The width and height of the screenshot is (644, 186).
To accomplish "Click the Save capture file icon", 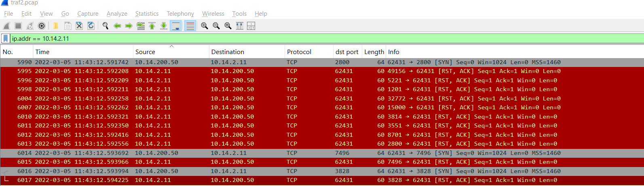I will 68,26.
